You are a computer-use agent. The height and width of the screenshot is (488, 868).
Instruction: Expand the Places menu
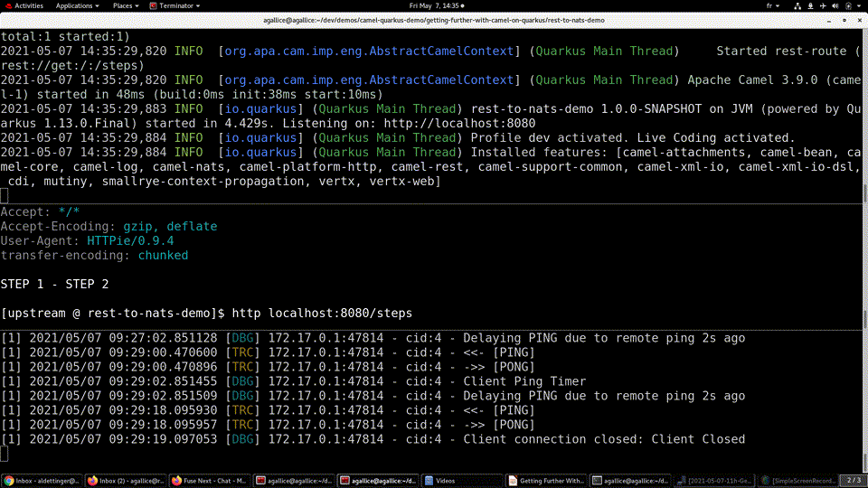[x=126, y=5]
